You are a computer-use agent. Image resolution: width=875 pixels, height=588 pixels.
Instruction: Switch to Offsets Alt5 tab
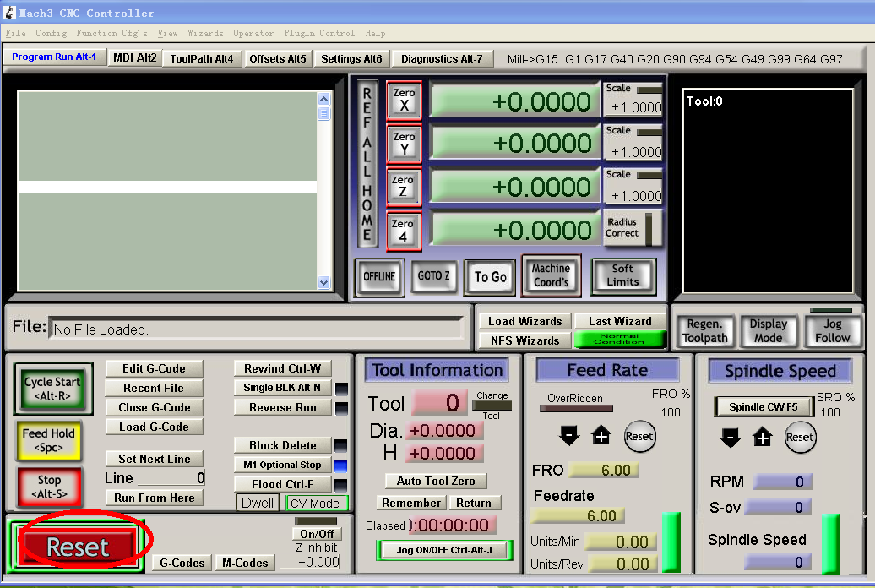point(277,58)
